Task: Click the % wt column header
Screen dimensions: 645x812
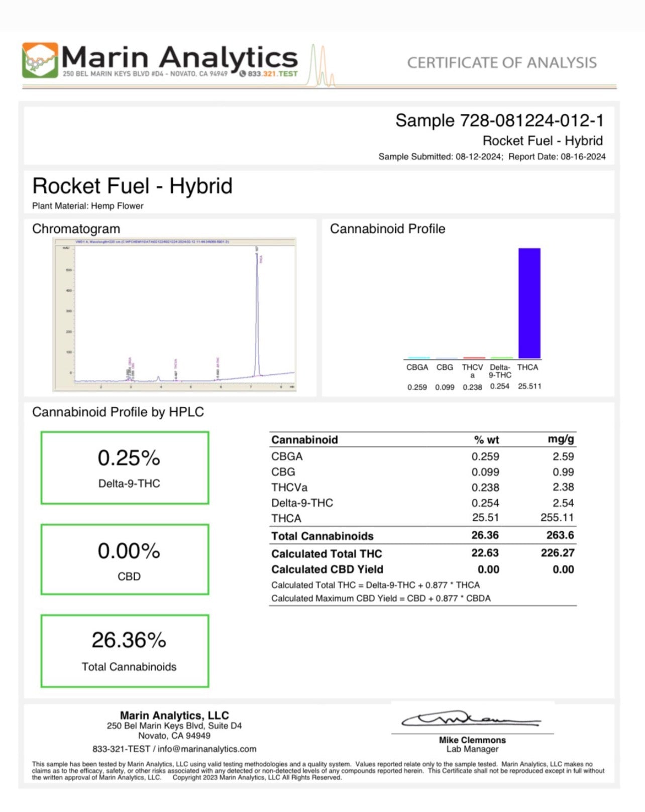Action: (x=486, y=440)
